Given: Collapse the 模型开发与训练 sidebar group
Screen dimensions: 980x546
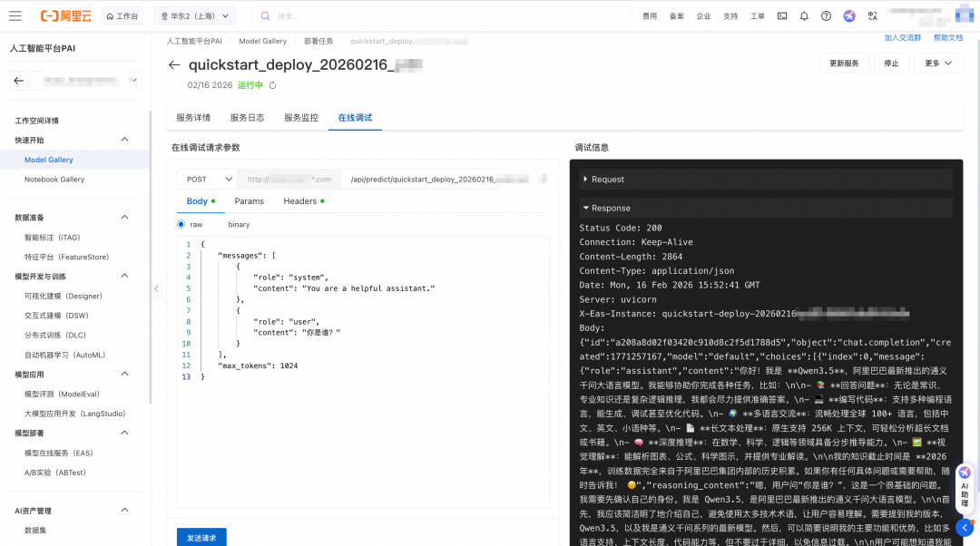Looking at the screenshot, I should [x=124, y=277].
